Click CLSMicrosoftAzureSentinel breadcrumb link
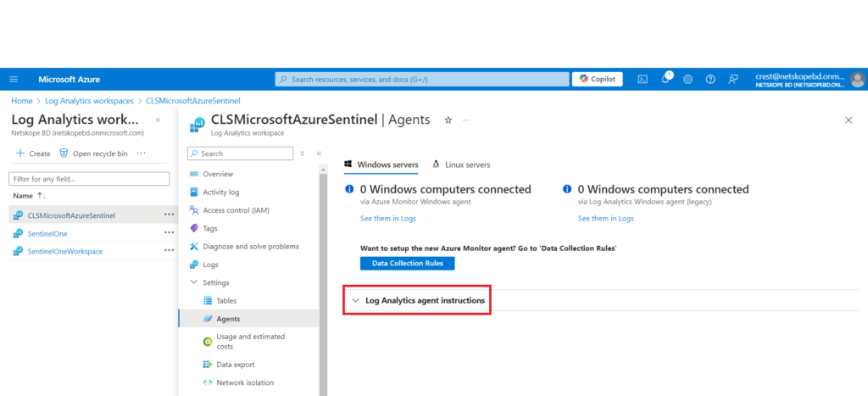This screenshot has height=396, width=868. (x=192, y=101)
